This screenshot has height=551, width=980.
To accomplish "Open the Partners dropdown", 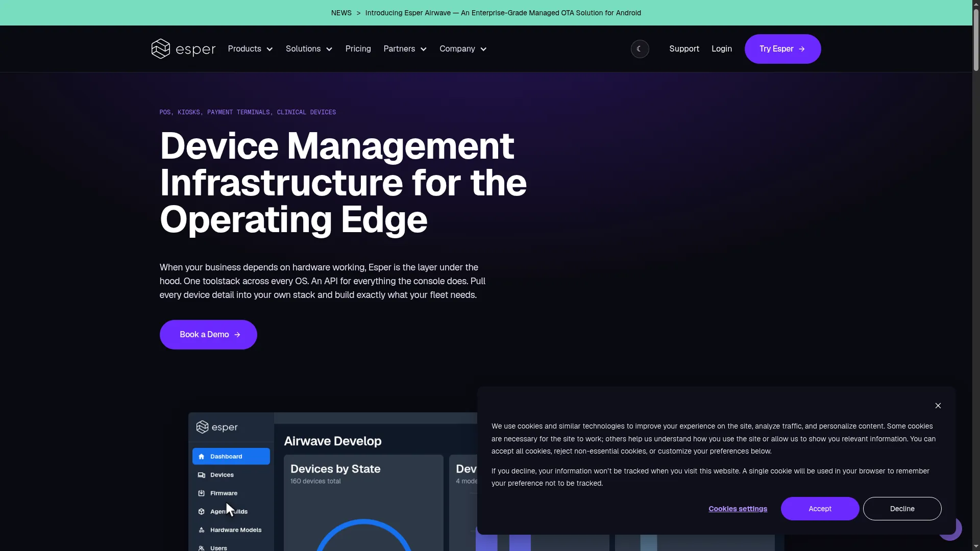I will click(x=405, y=49).
